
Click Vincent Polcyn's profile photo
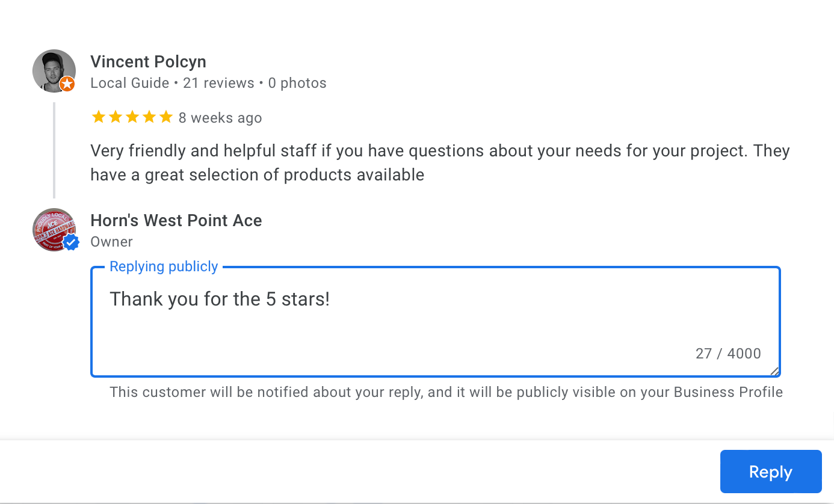tap(54, 71)
